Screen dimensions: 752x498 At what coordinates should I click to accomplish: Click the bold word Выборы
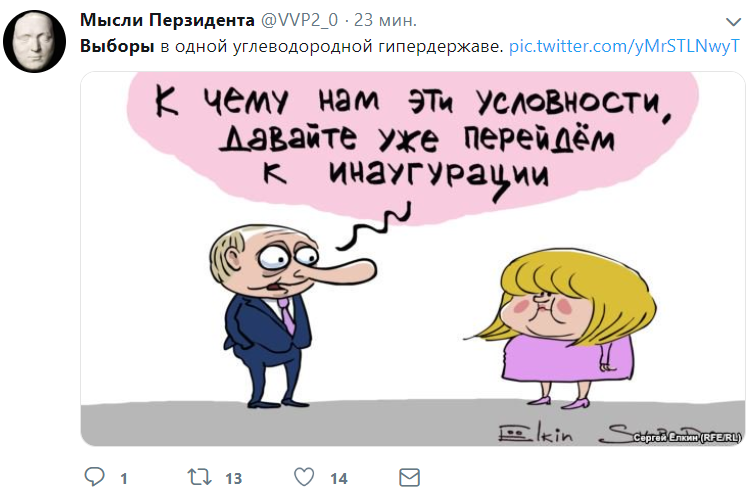click(117, 46)
